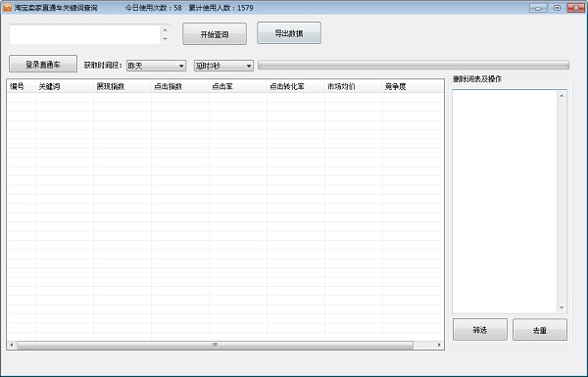The width and height of the screenshot is (588, 377).
Task: Sort by 关键词 column header
Action: pos(65,86)
